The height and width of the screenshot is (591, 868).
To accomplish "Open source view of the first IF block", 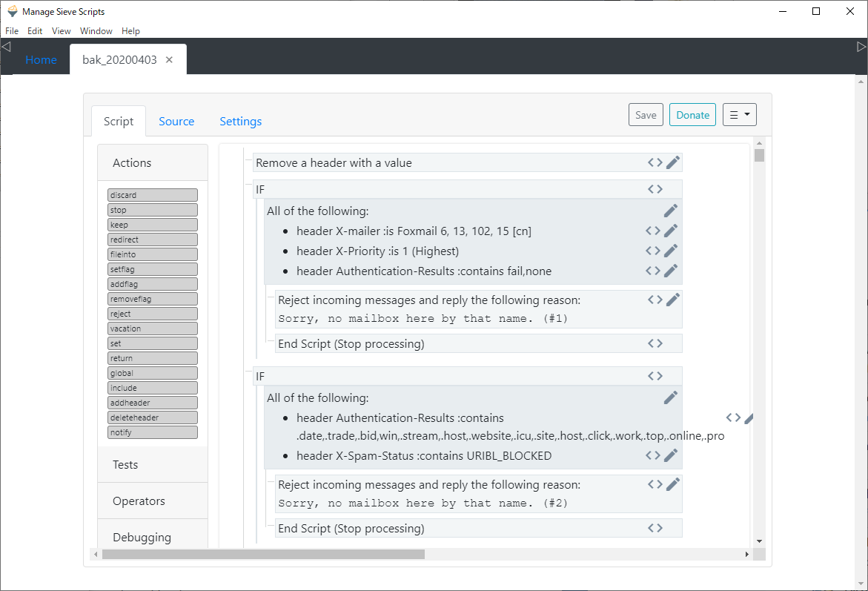I will point(654,188).
